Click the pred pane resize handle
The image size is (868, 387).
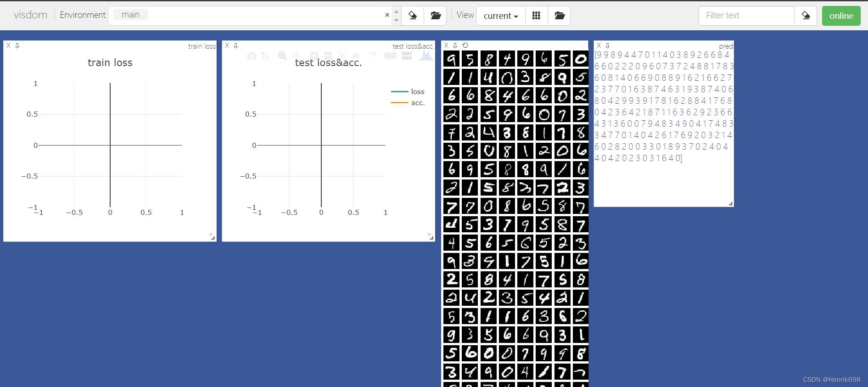730,203
